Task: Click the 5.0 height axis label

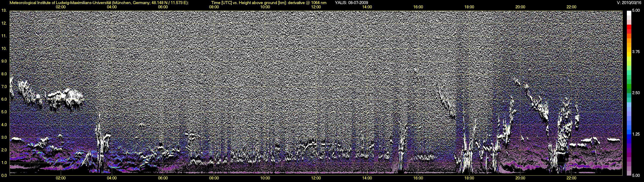Action: coord(4,112)
